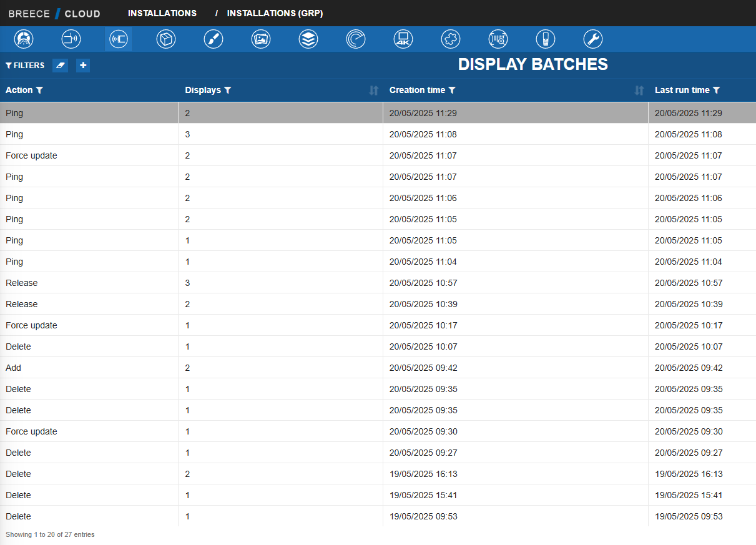Screen dimensions: 756x545
Task: Select the Delete row from 19/05/2025 15:41
Action: (x=378, y=495)
